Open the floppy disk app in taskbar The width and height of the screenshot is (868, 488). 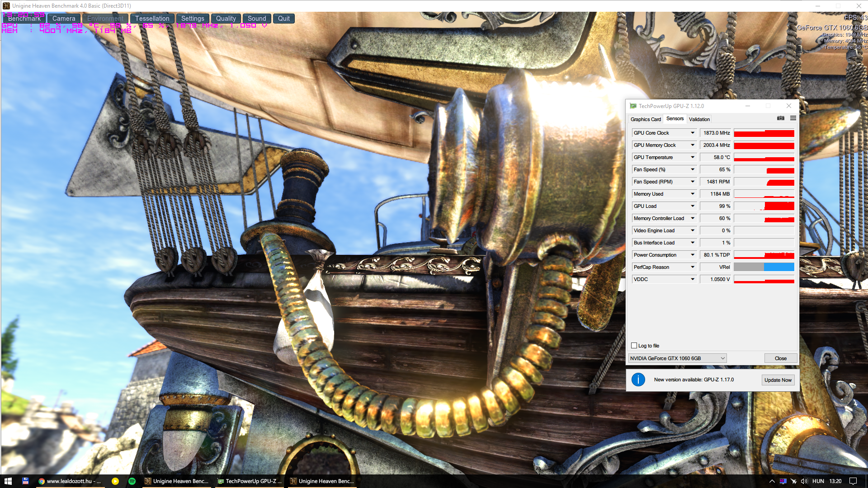(25, 481)
